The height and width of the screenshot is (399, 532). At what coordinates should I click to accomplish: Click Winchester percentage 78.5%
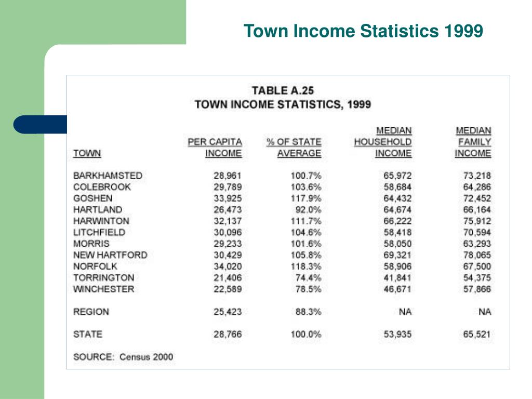[x=308, y=289]
